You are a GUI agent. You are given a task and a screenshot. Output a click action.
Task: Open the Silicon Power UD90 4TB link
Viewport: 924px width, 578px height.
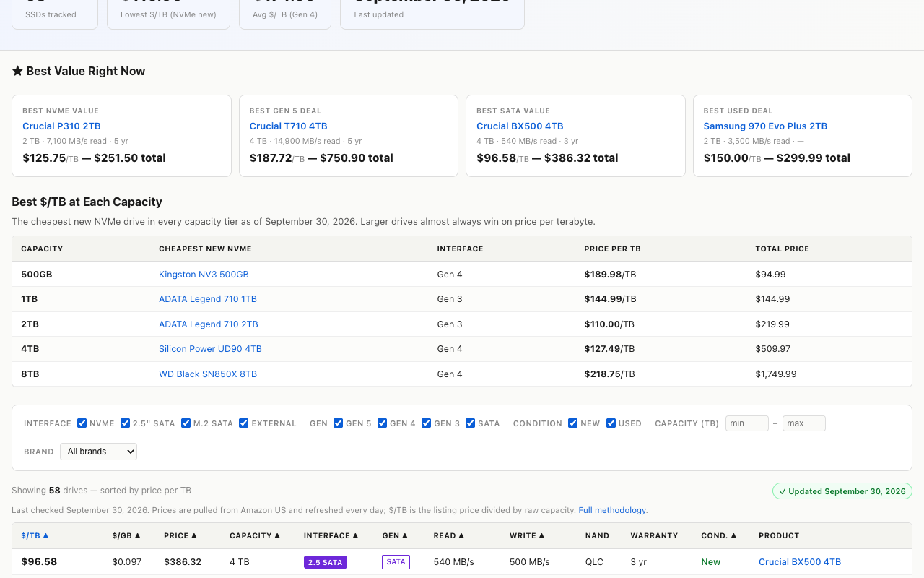pos(210,349)
